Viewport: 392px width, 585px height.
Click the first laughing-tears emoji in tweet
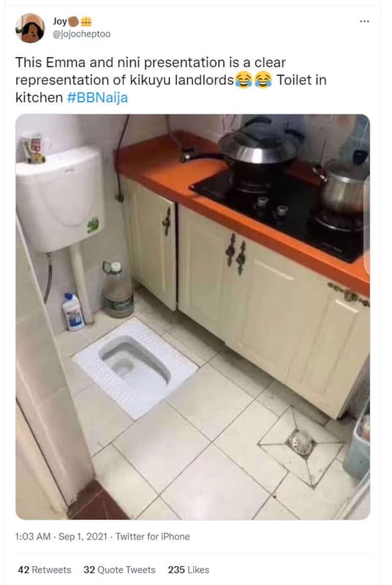coord(244,80)
